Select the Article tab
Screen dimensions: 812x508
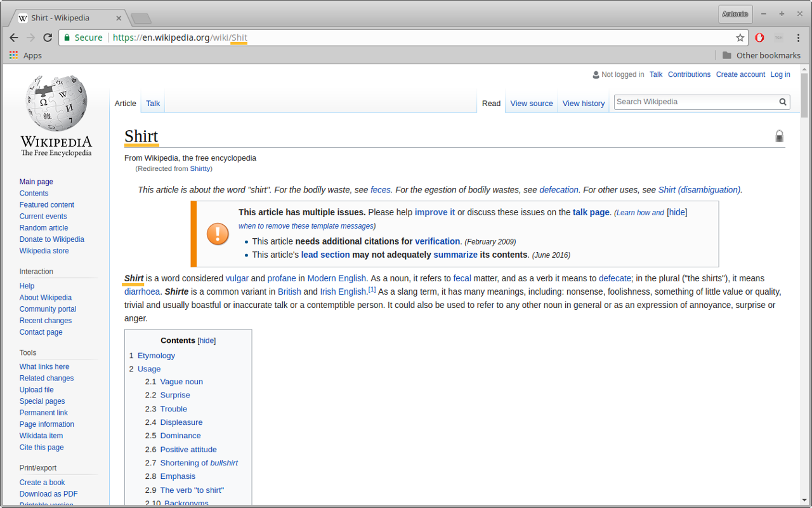pos(126,103)
